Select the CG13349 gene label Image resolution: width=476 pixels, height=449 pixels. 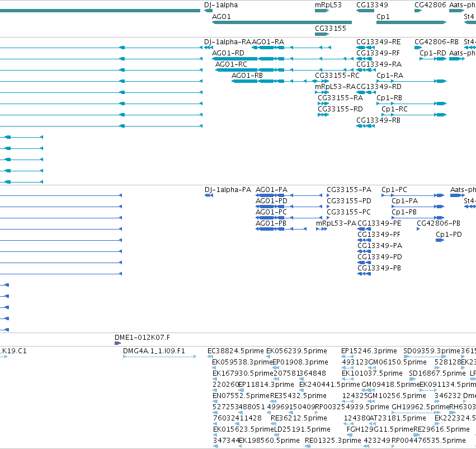372,5
